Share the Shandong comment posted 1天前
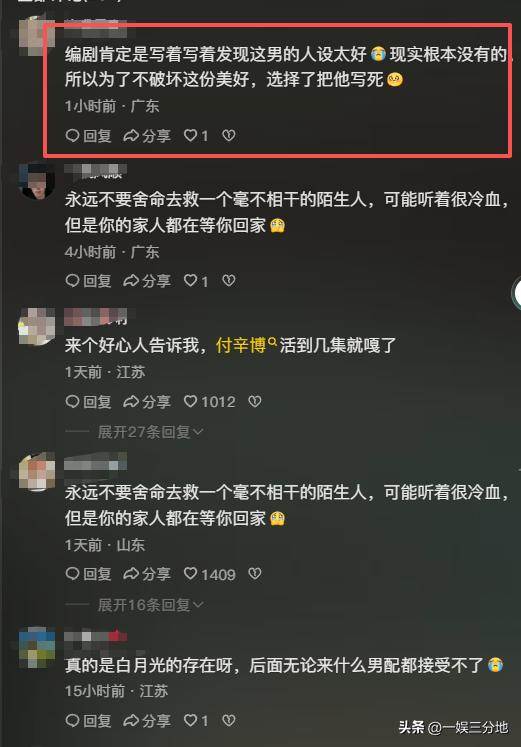The image size is (521, 747). tap(147, 574)
